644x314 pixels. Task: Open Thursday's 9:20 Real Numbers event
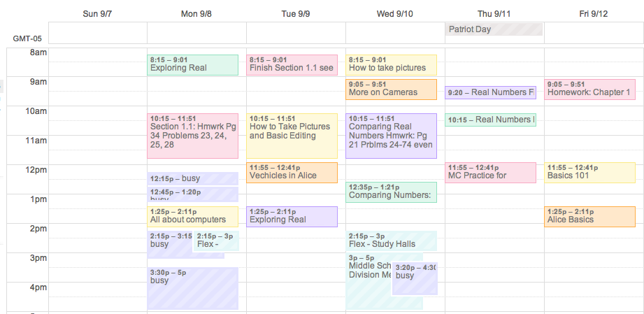pyautogui.click(x=490, y=92)
